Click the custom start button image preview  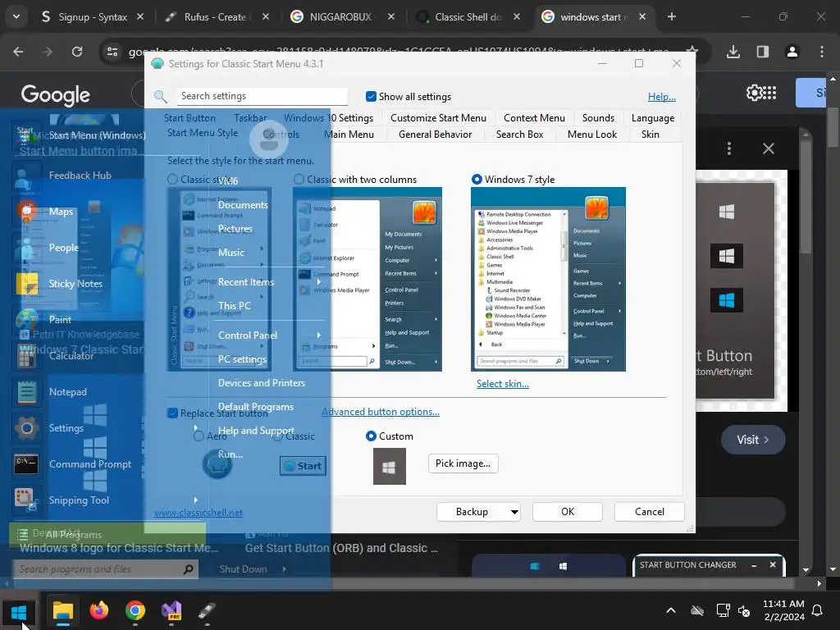pyautogui.click(x=390, y=466)
